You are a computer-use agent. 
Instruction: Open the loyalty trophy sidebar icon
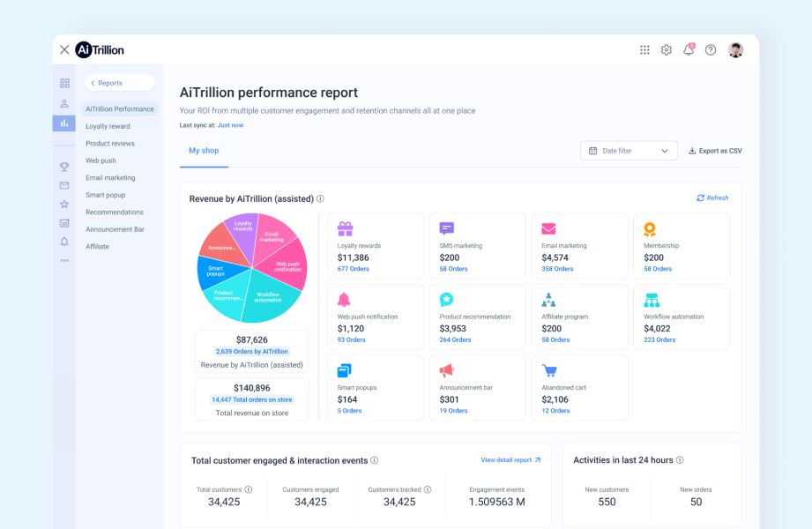click(x=63, y=167)
